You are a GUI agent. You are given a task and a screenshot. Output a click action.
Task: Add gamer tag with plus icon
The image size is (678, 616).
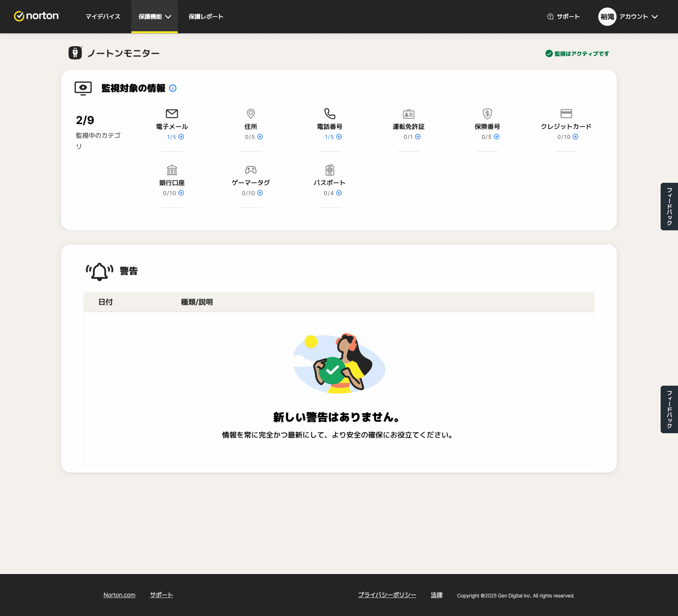[260, 193]
